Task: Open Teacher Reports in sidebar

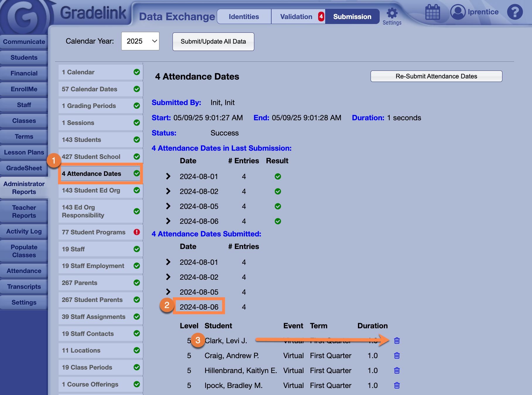Action: pyautogui.click(x=24, y=212)
